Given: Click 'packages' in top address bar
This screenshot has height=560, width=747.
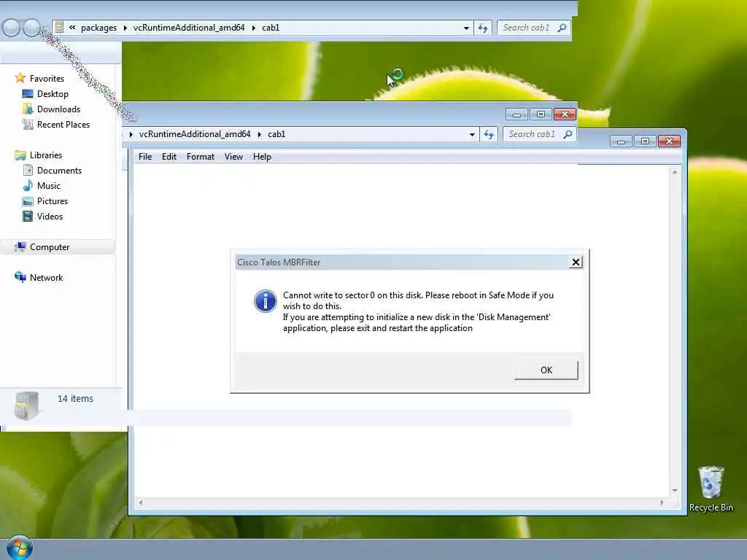Looking at the screenshot, I should [x=98, y=28].
